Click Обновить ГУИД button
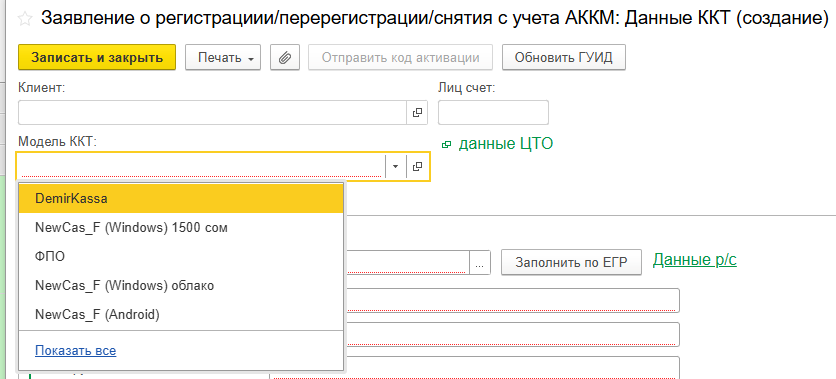Image resolution: width=836 pixels, height=379 pixels. [564, 58]
